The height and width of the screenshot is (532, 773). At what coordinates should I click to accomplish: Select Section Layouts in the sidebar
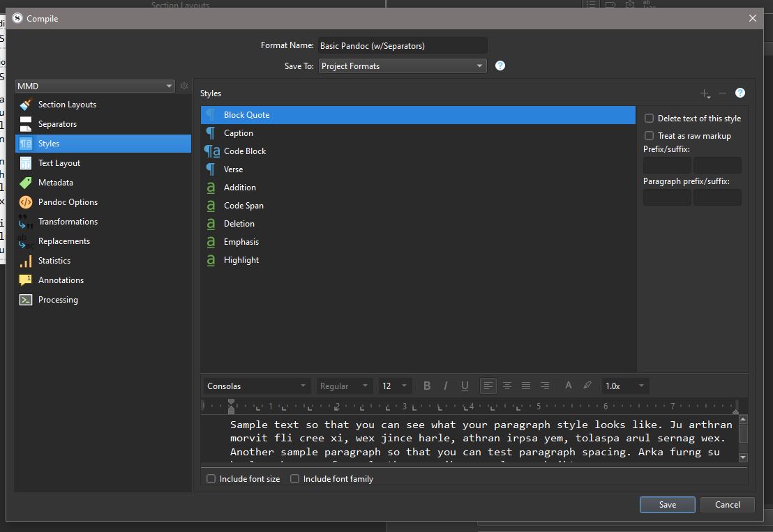click(x=67, y=105)
